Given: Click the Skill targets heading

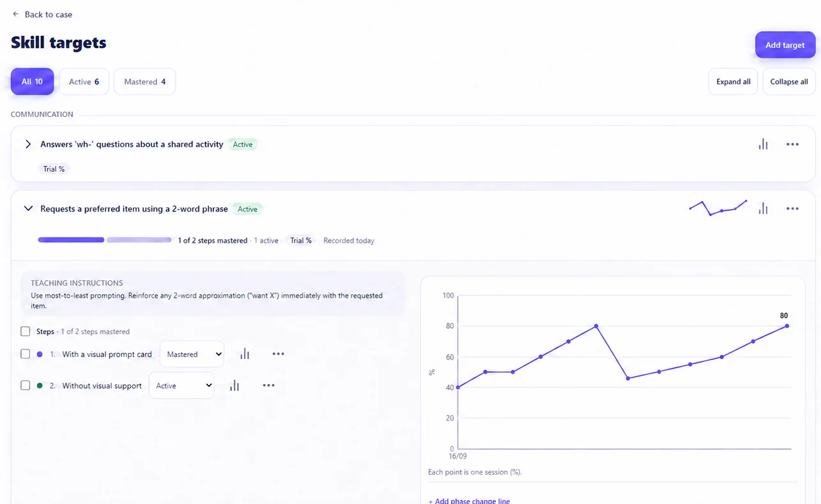Looking at the screenshot, I should (x=59, y=43).
